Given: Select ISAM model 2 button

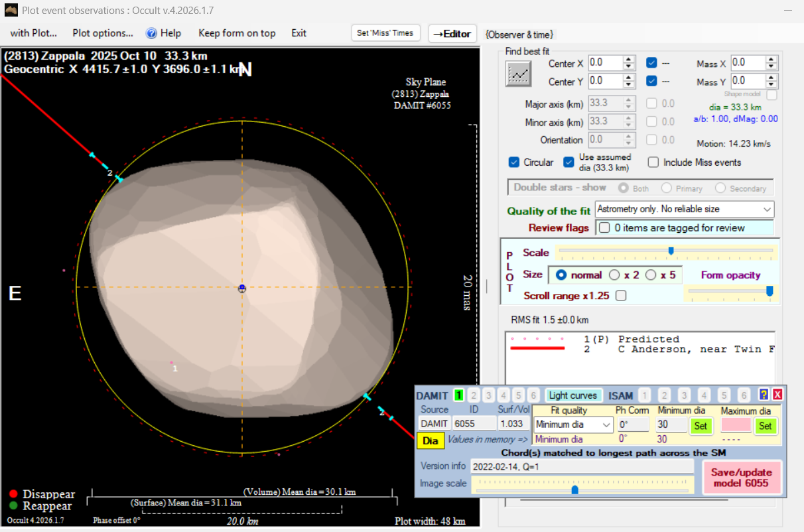Looking at the screenshot, I should [664, 395].
